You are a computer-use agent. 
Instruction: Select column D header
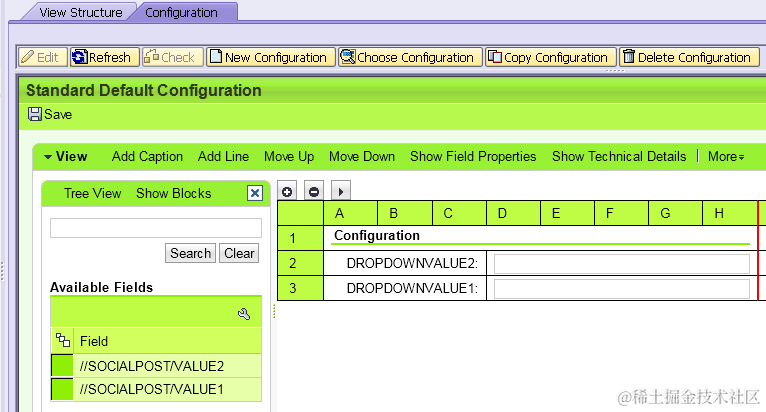[x=513, y=213]
